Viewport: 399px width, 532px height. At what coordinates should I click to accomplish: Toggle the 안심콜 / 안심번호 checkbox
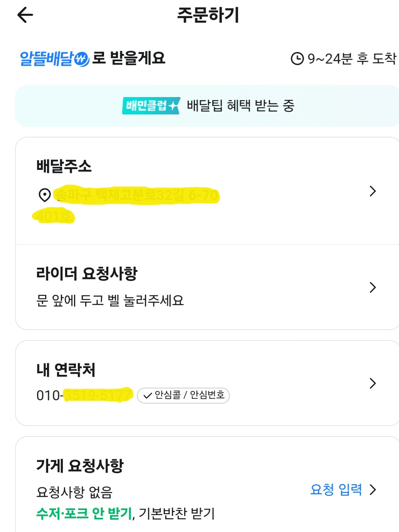[183, 395]
